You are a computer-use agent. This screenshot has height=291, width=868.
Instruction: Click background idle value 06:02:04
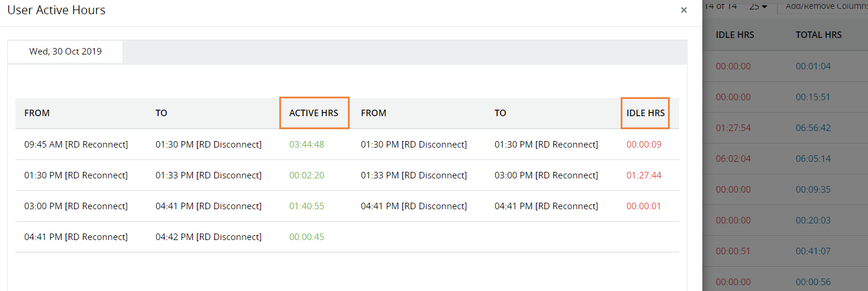[x=733, y=159]
